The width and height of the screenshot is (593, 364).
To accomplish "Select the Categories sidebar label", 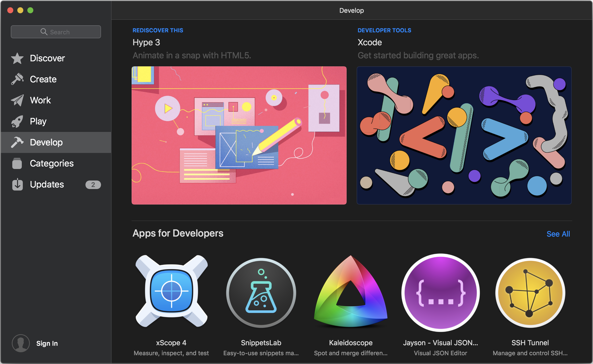I will (52, 163).
